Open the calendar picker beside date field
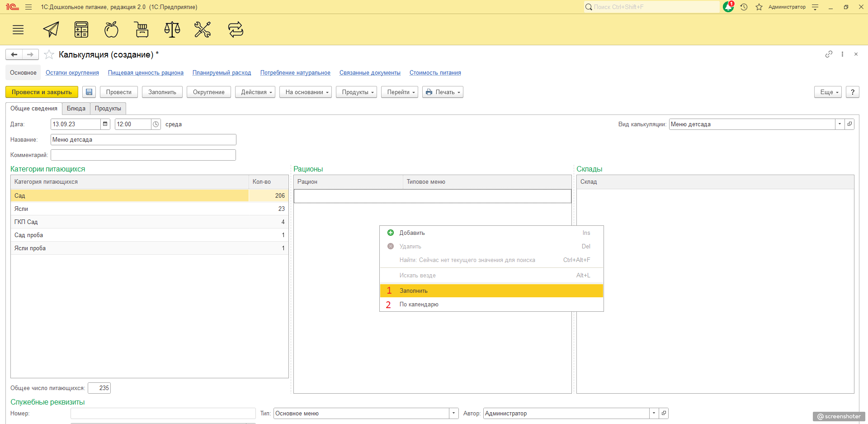868x424 pixels. point(105,124)
